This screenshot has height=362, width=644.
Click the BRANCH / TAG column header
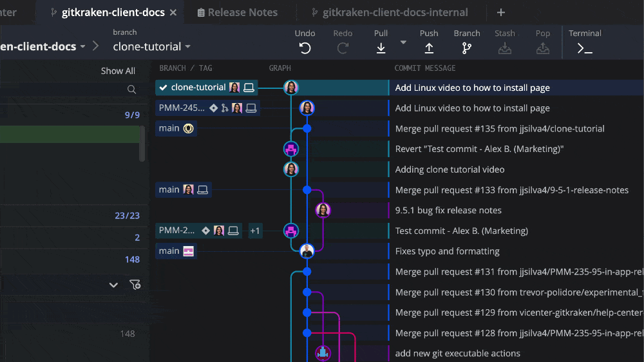(x=185, y=68)
